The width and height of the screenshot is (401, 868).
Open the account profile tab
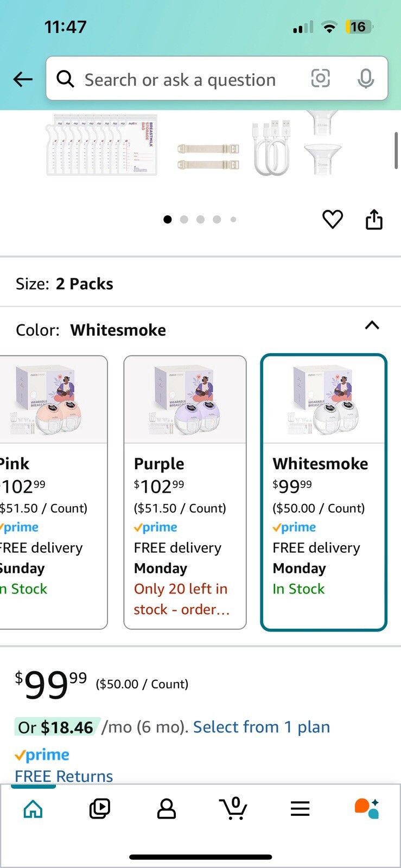[167, 809]
